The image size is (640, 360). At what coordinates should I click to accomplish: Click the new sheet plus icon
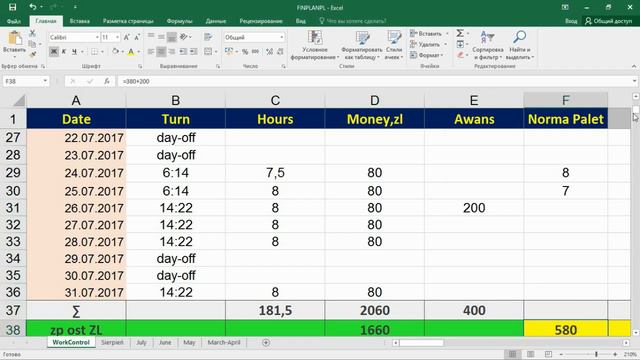point(266,343)
